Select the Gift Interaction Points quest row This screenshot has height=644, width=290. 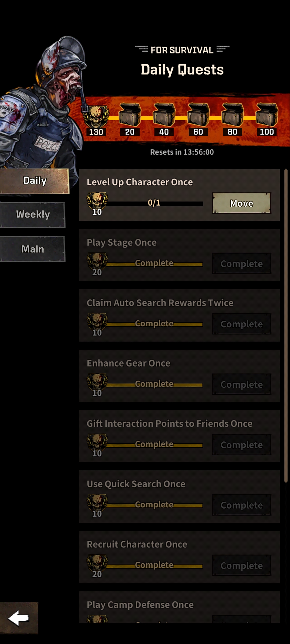[x=179, y=436]
